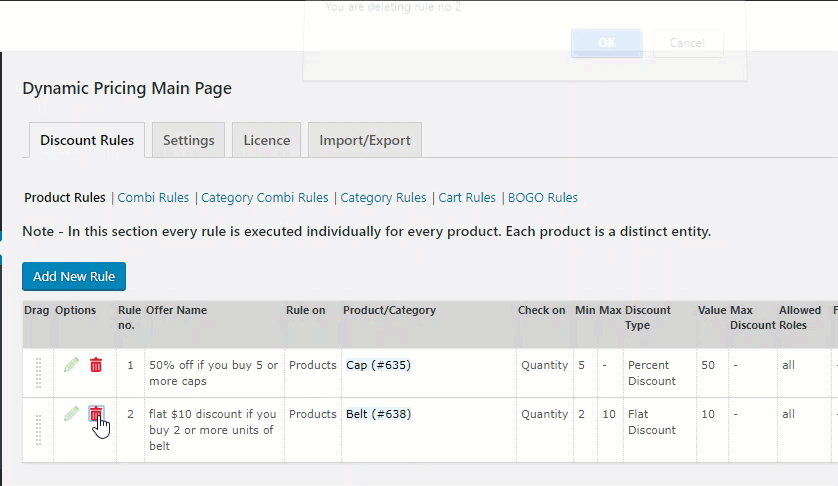Click the Allowed Roles column header
Image resolution: width=838 pixels, height=486 pixels.
pyautogui.click(x=800, y=318)
